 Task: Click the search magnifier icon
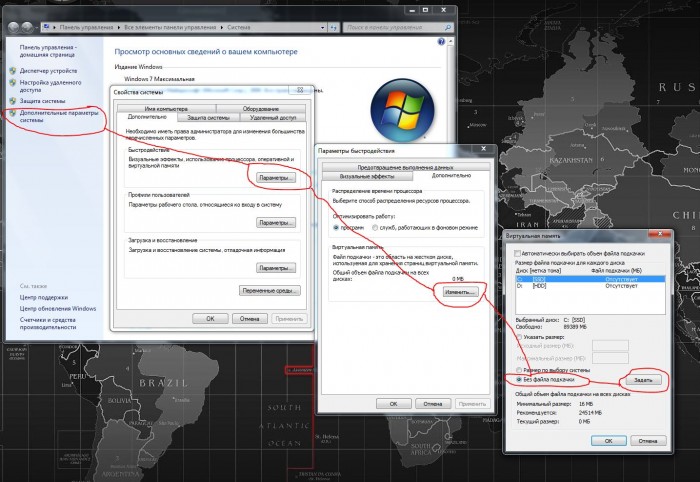448,27
